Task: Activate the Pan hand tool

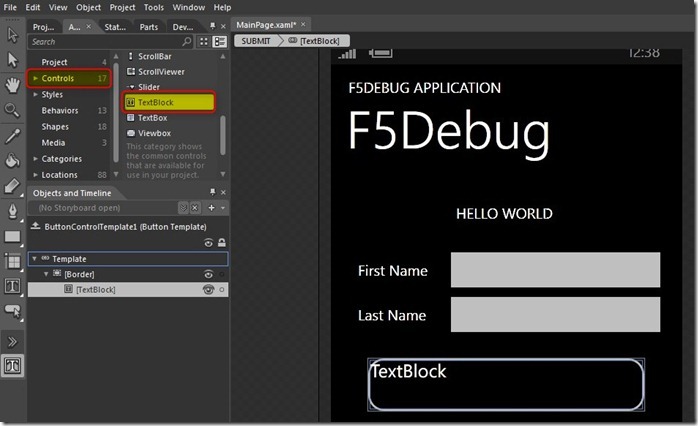Action: [12, 85]
